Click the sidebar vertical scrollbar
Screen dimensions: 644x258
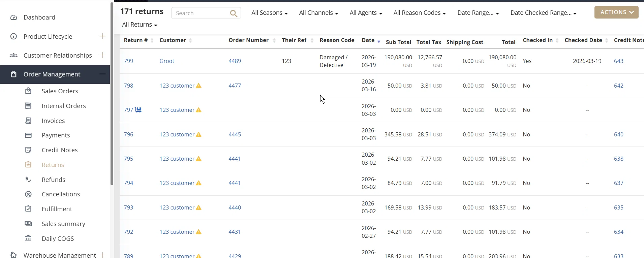click(x=112, y=94)
